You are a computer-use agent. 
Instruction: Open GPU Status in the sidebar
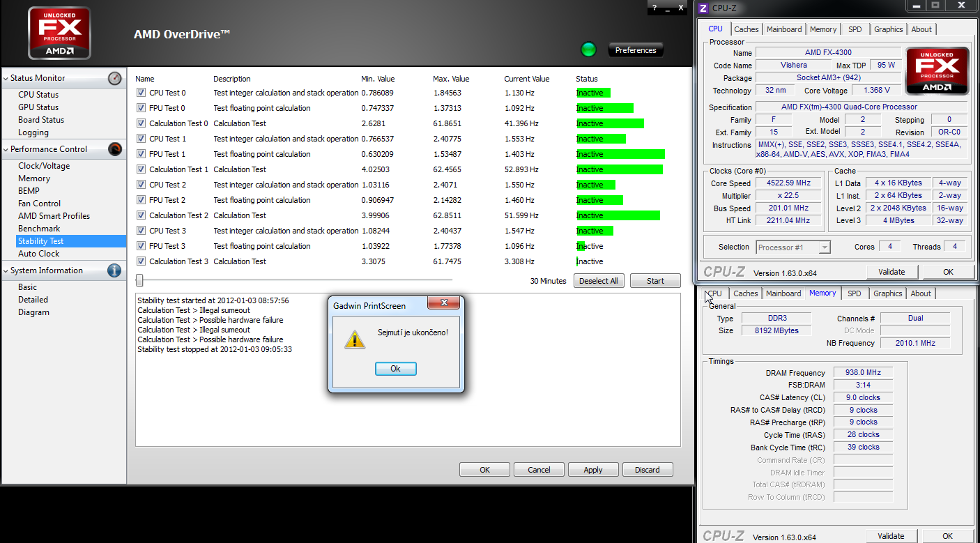[x=38, y=107]
